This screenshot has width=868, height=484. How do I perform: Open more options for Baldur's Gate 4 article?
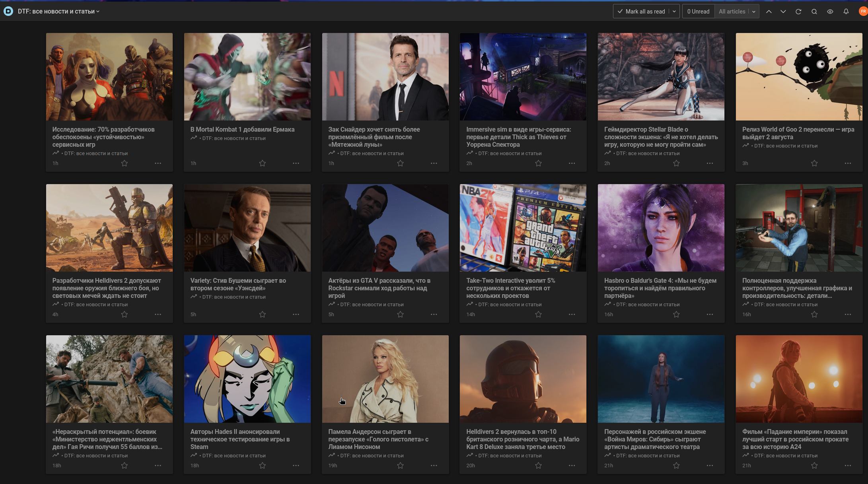point(710,315)
